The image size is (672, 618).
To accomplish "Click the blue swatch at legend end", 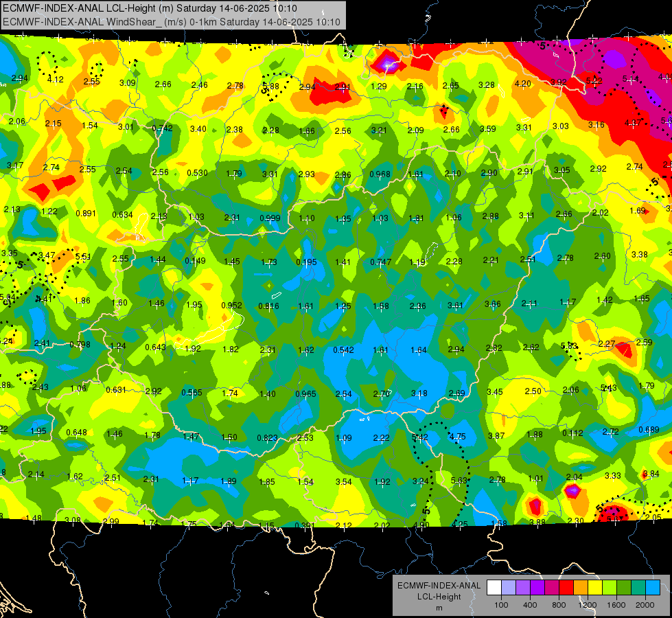I will pyautogui.click(x=653, y=588).
